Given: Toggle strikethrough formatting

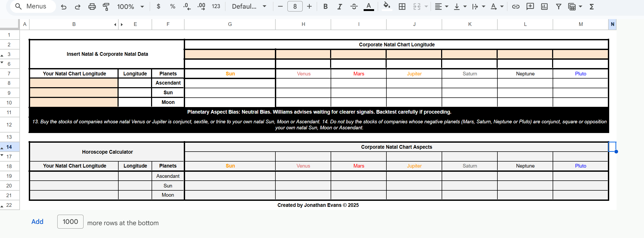Looking at the screenshot, I should pyautogui.click(x=354, y=7).
